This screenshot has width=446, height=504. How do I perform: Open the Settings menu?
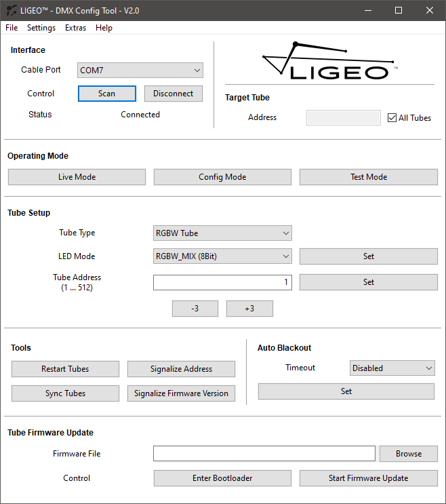41,28
